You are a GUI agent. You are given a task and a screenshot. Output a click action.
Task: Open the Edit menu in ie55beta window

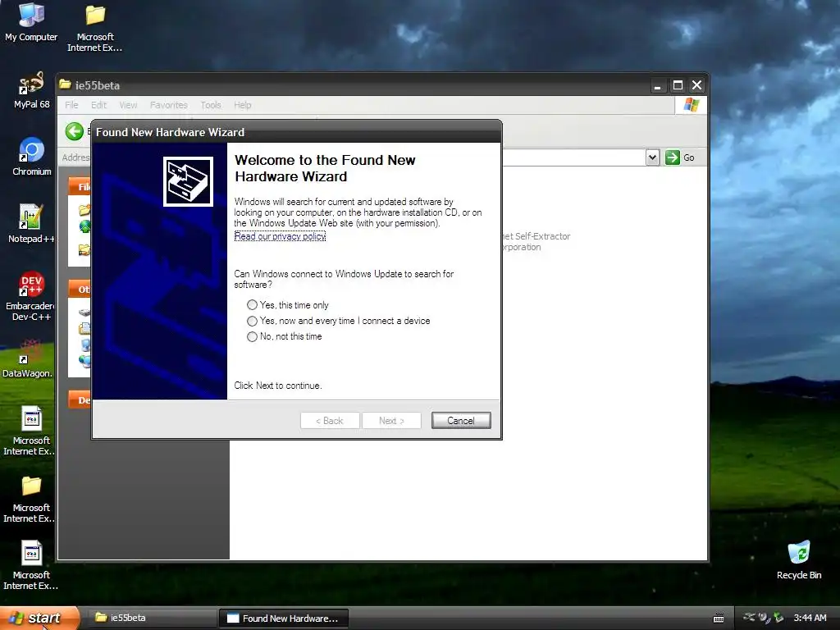[x=98, y=105]
